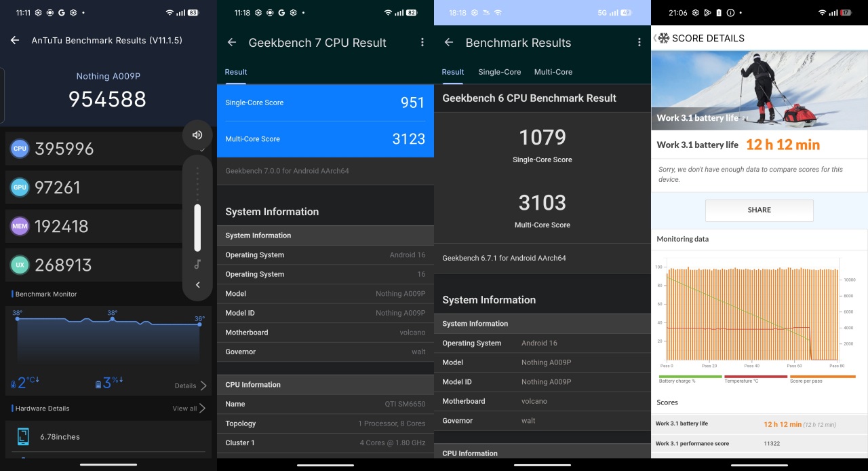Adjust the vertical media volume slider
This screenshot has width=868, height=471.
tap(197, 209)
